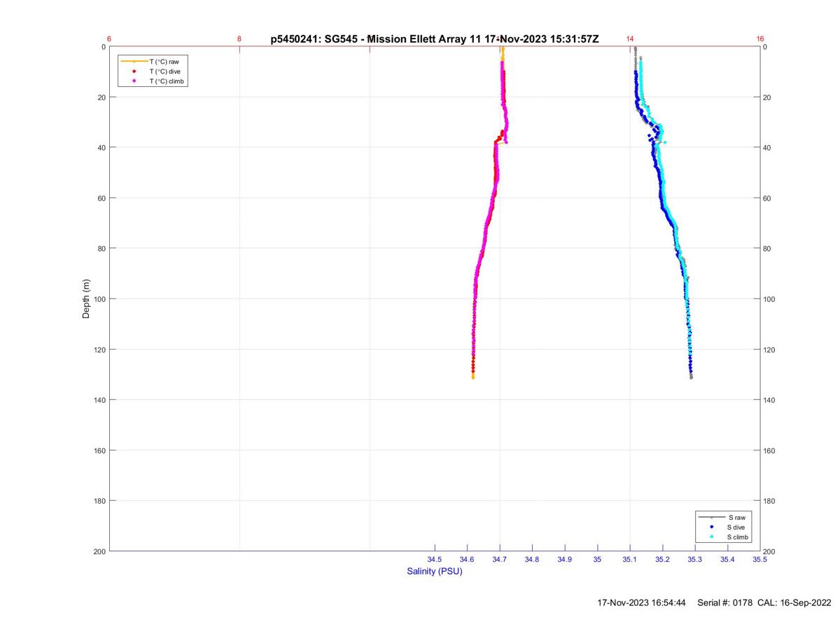Click the red marker sample for T dive
Image resolution: width=840 pixels, height=620 pixels.
coord(134,71)
